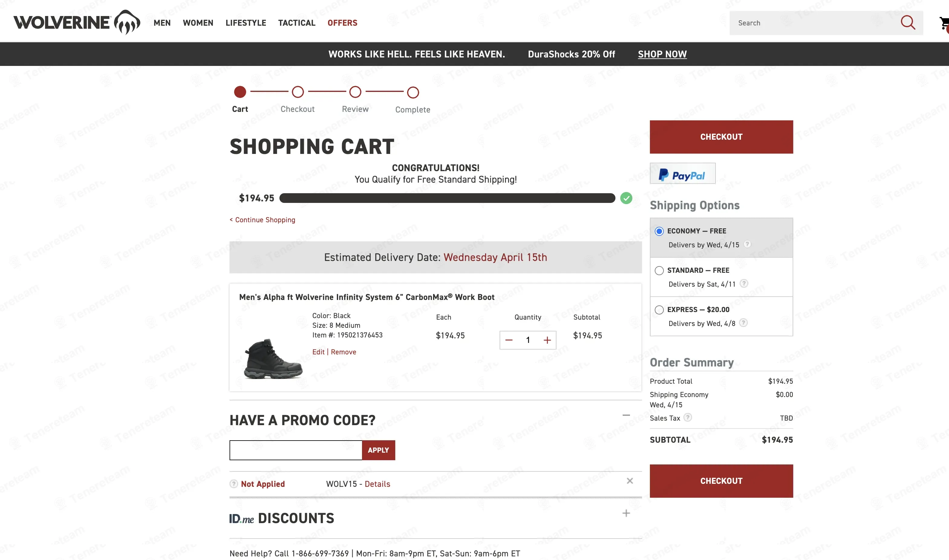This screenshot has width=949, height=560.
Task: Edit the work boot cart item
Action: click(318, 352)
